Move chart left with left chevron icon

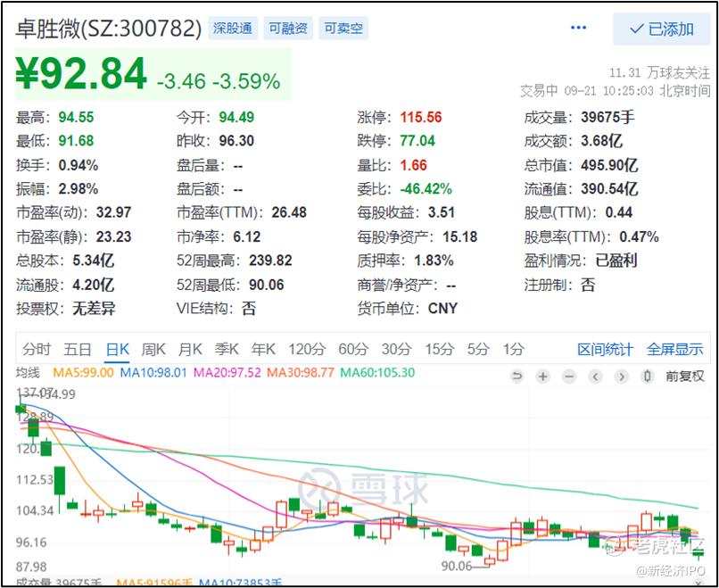coord(595,377)
